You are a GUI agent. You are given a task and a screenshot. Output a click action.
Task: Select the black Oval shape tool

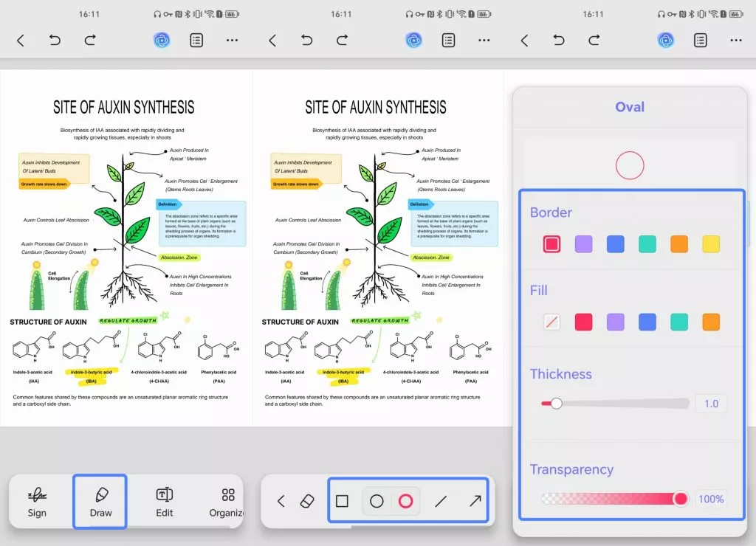tap(377, 501)
